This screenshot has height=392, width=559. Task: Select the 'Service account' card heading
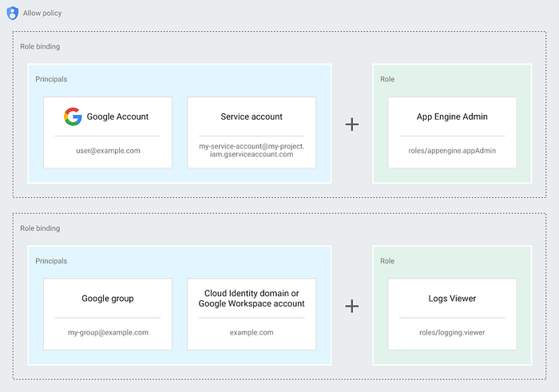pos(252,117)
